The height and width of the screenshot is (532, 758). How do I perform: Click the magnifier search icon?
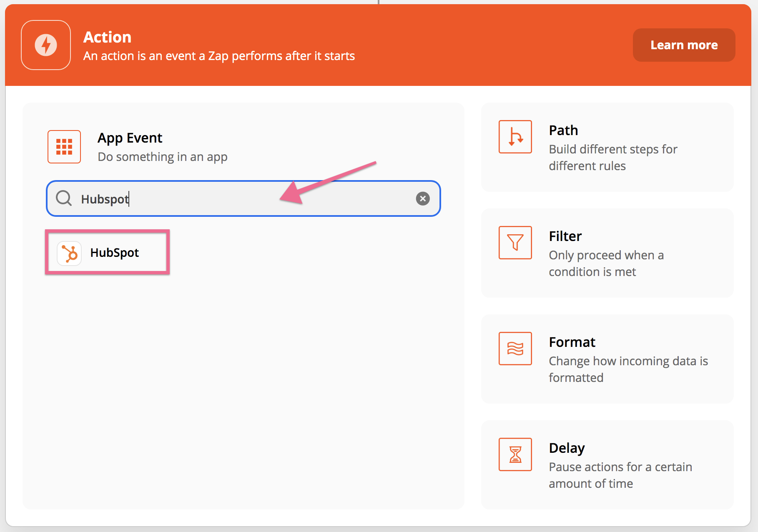click(64, 198)
